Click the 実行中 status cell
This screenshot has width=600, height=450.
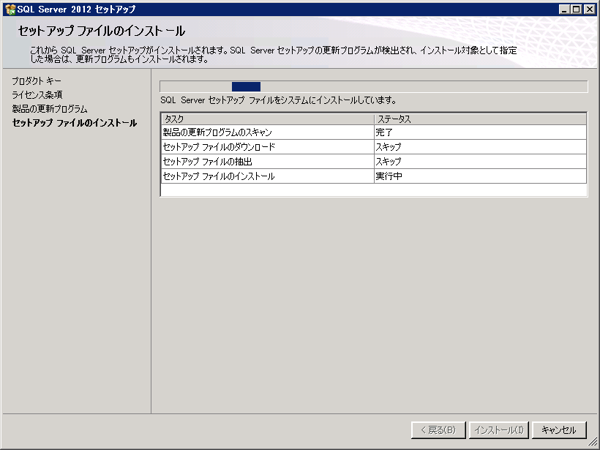pyautogui.click(x=480, y=176)
